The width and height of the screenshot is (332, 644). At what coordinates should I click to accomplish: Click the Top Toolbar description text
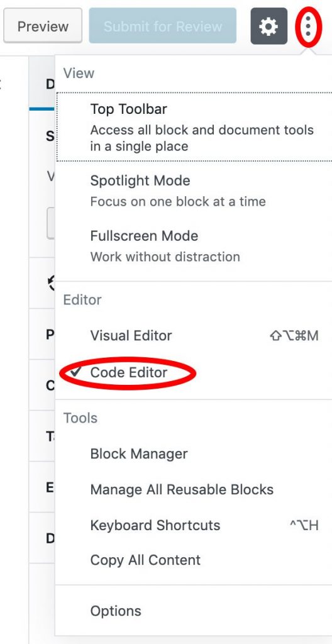(202, 138)
